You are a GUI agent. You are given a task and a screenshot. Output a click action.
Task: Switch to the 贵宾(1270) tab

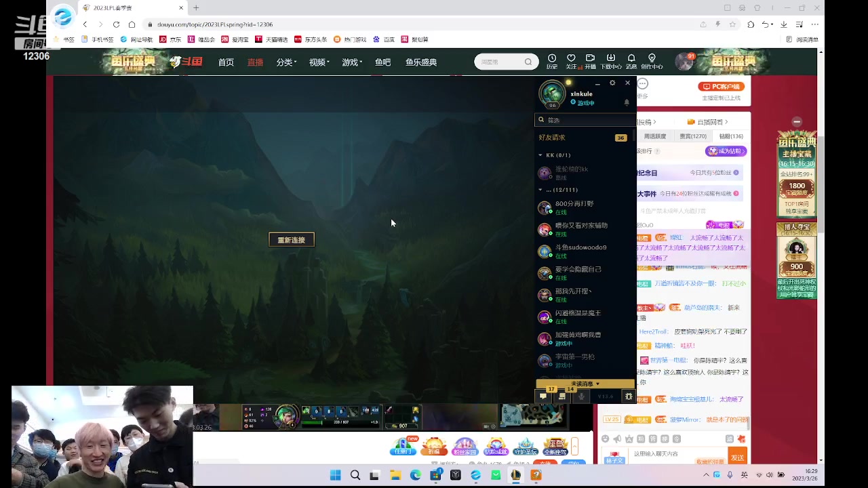[x=693, y=136]
